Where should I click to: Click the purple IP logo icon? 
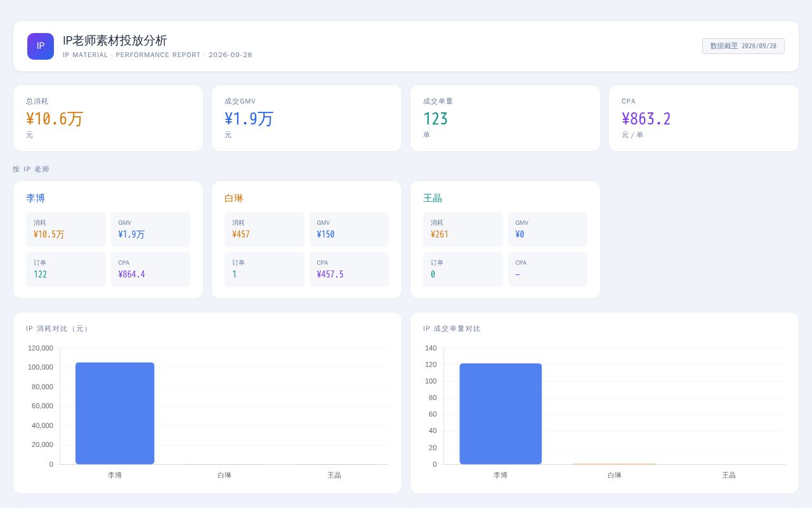tap(41, 46)
